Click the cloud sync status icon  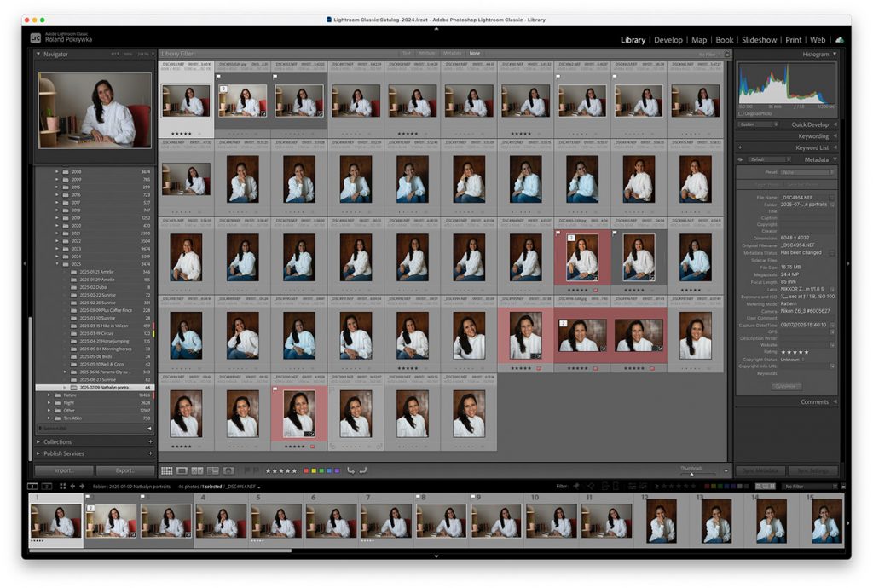pyautogui.click(x=839, y=40)
